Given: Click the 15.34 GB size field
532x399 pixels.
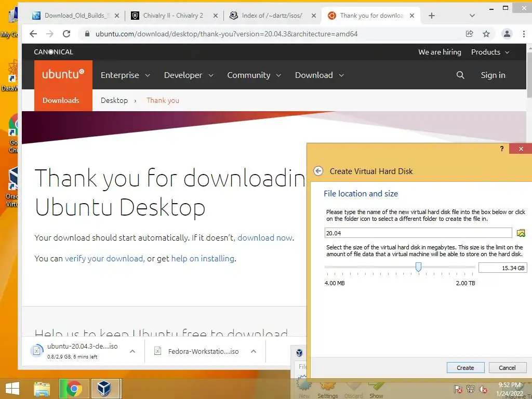Looking at the screenshot, I should point(502,268).
